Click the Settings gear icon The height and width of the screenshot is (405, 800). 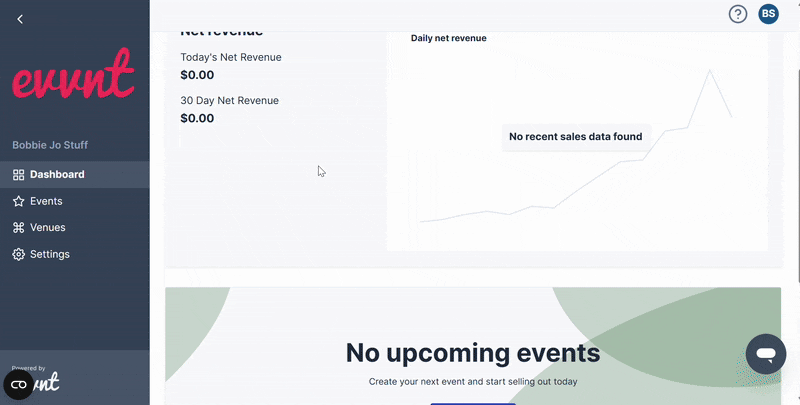(x=18, y=254)
